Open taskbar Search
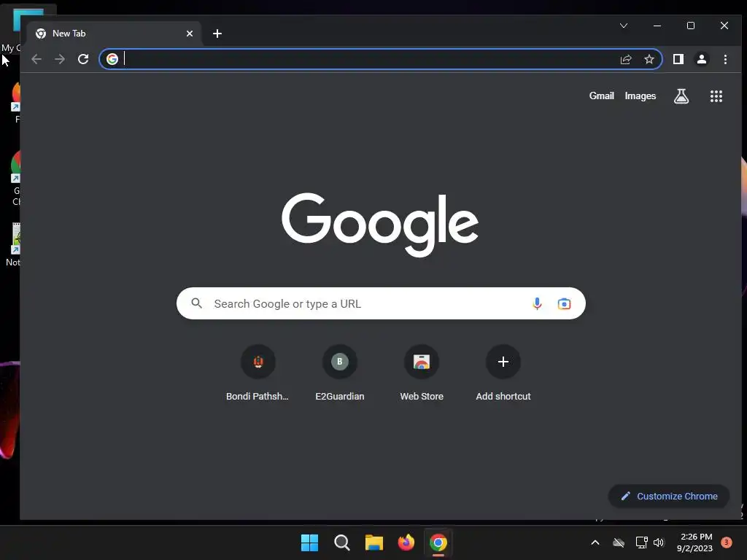The height and width of the screenshot is (560, 747). 342,542
